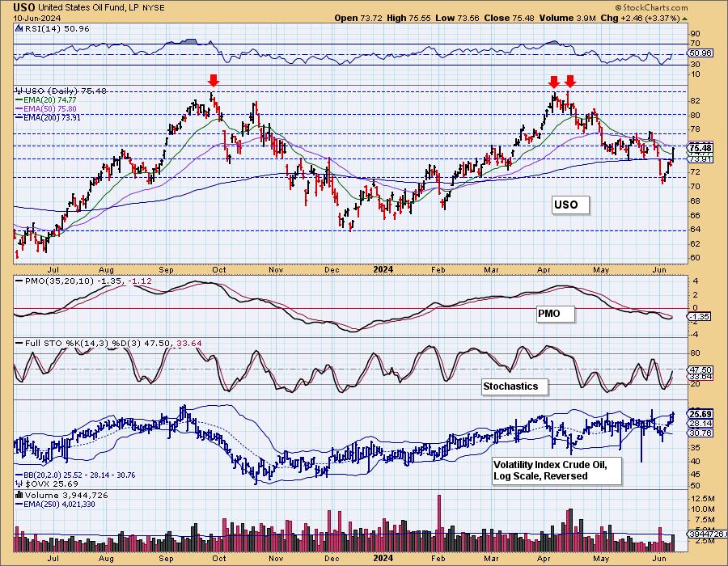Viewport: 728px width, 566px height.
Task: Click the 2024 label beneath the price panel
Action: click(x=383, y=269)
